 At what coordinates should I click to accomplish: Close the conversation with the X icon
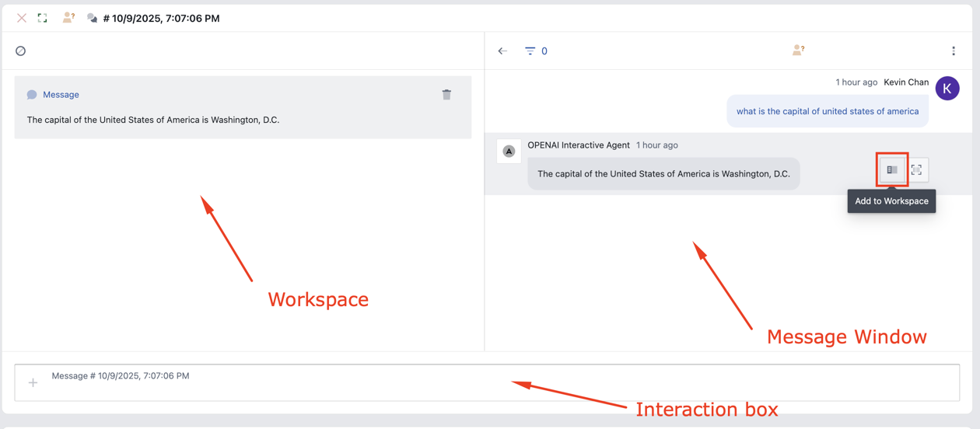[x=22, y=18]
